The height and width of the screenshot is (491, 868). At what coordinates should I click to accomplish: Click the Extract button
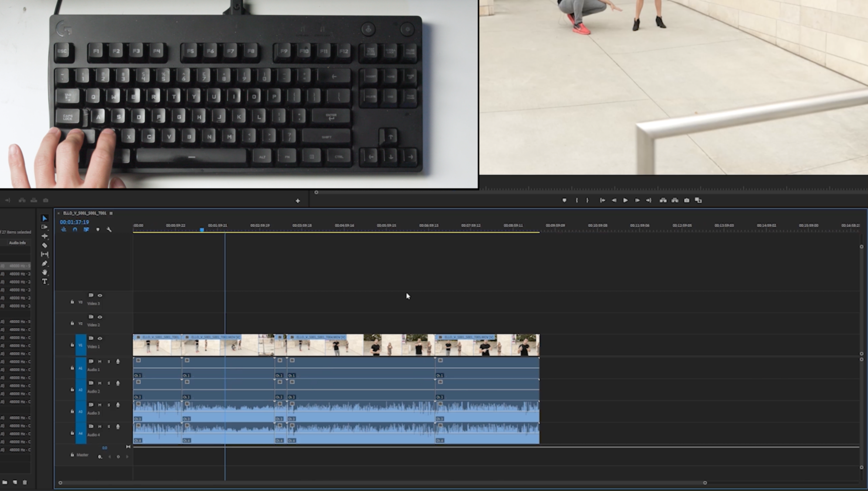tap(675, 200)
